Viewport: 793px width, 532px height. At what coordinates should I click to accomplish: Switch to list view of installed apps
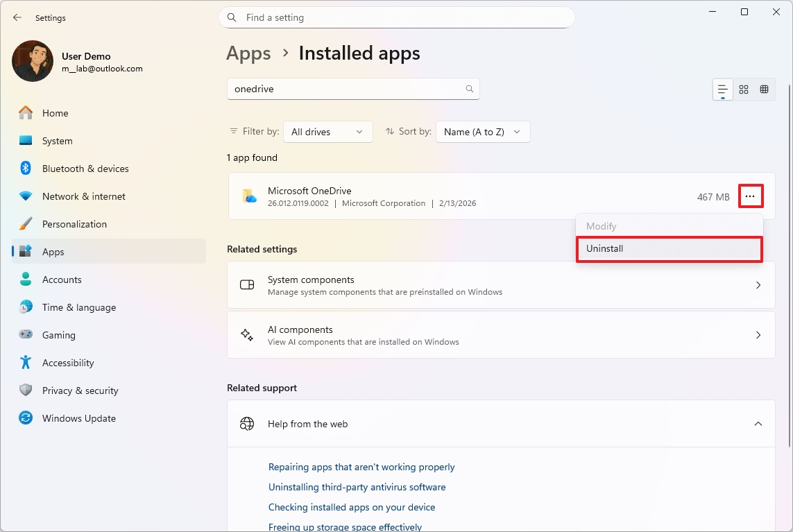pyautogui.click(x=722, y=89)
